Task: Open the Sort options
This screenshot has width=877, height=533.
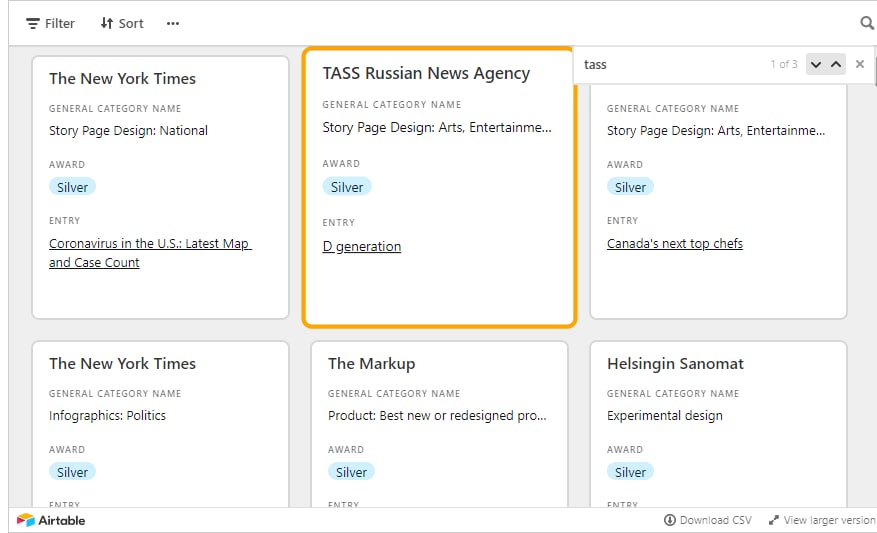Action: pyautogui.click(x=122, y=23)
